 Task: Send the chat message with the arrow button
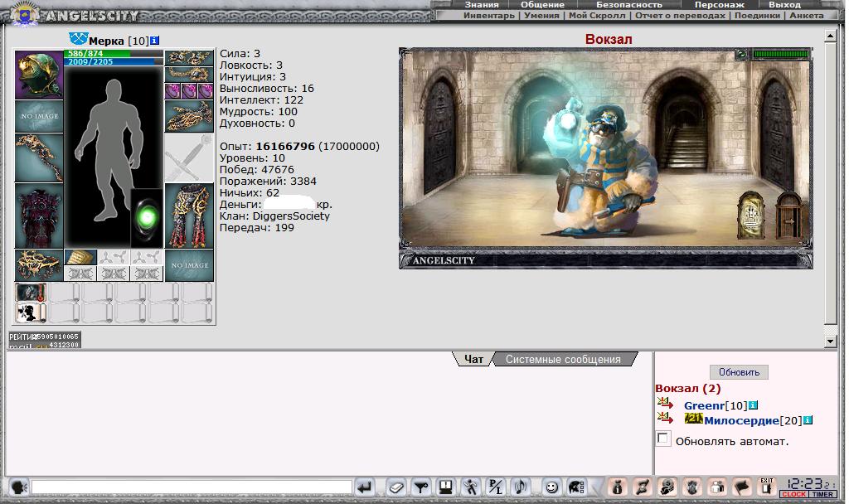point(366,487)
